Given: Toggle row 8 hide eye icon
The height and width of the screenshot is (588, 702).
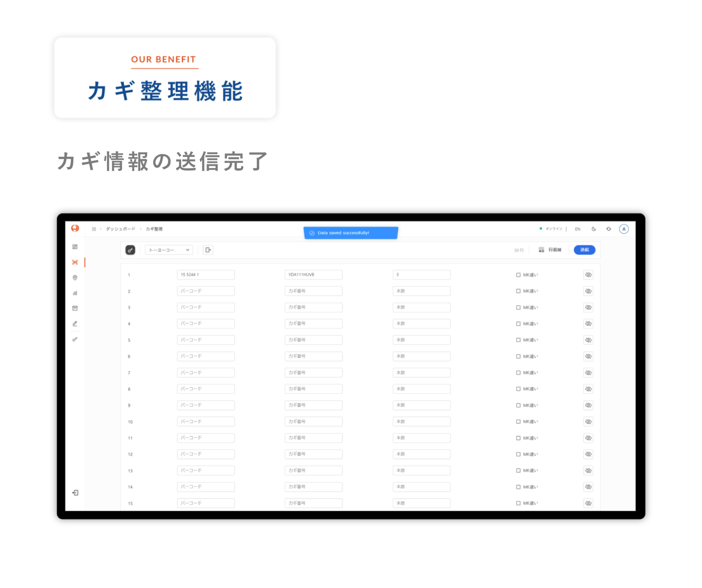Looking at the screenshot, I should (588, 389).
